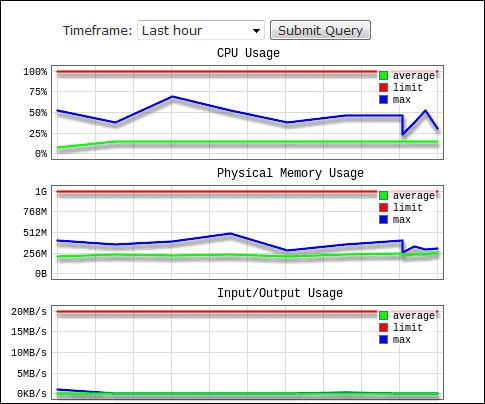
Task: Click the blue max swatch in Input/Output legend
Action: (383, 339)
